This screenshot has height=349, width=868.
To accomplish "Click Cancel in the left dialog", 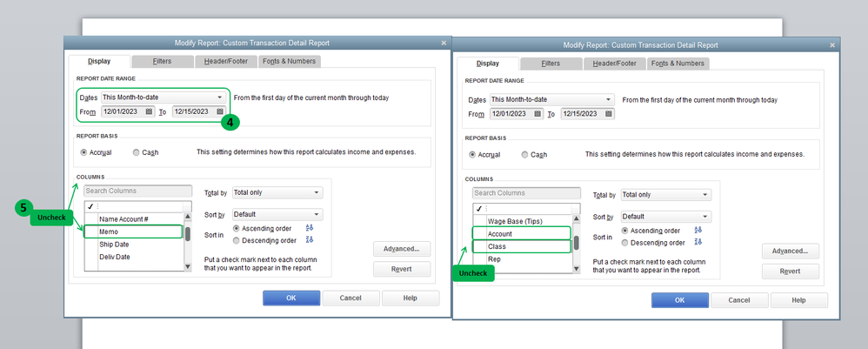I will tap(351, 298).
